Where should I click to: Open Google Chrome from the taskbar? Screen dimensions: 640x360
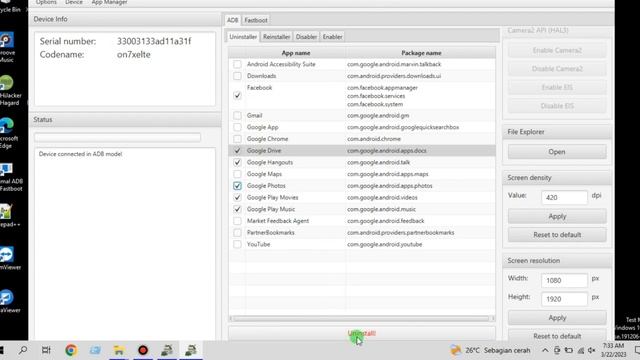(x=71, y=350)
